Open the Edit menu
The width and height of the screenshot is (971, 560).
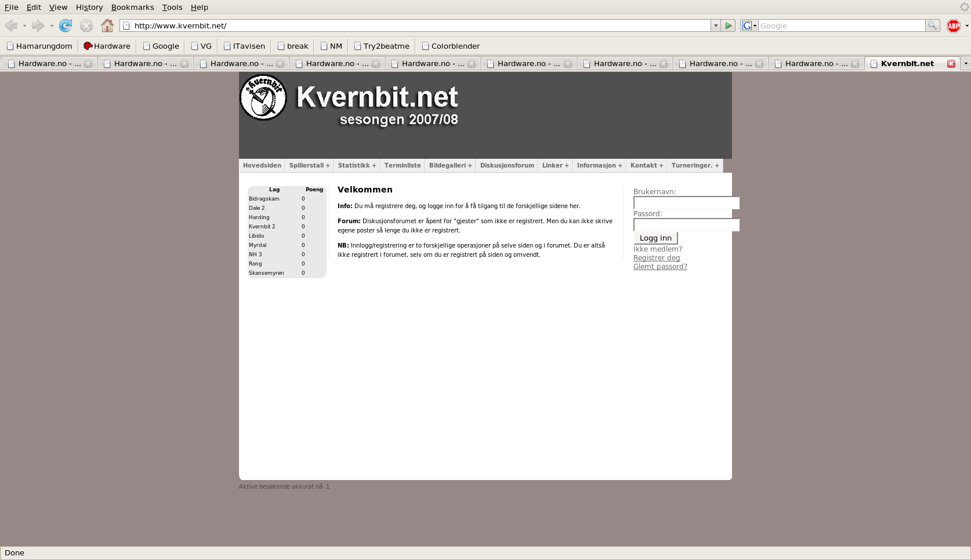(34, 7)
